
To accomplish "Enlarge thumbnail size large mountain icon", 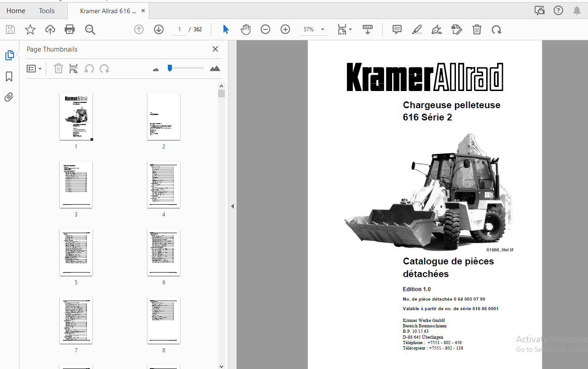I will pos(215,68).
